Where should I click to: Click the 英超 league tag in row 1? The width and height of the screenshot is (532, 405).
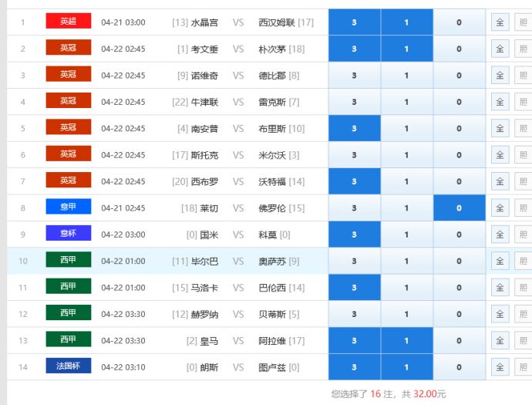point(69,22)
